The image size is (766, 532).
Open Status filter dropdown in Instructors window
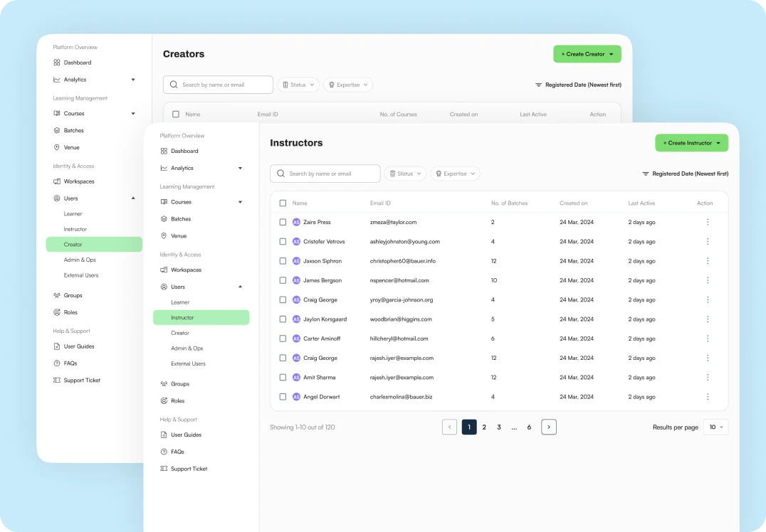406,174
